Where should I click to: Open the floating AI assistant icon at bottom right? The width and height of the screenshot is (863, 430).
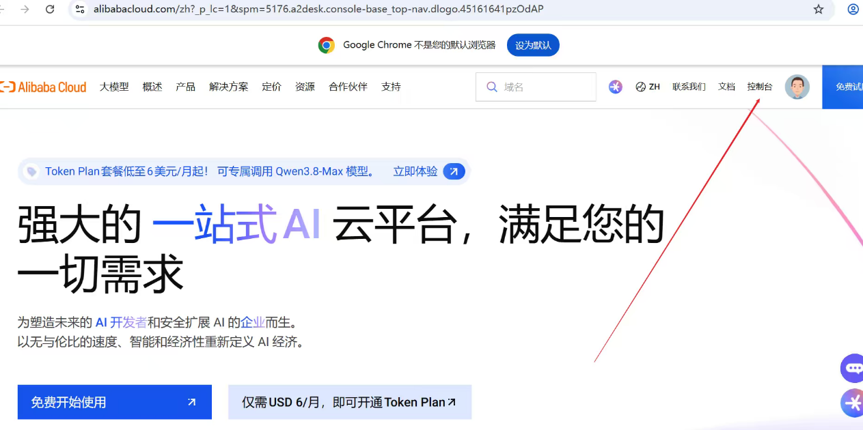click(x=853, y=403)
